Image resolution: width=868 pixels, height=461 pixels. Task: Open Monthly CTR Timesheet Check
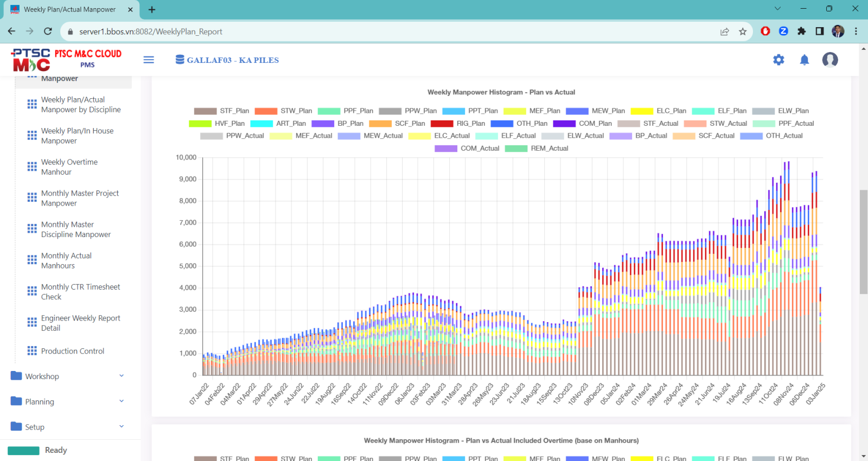point(80,292)
